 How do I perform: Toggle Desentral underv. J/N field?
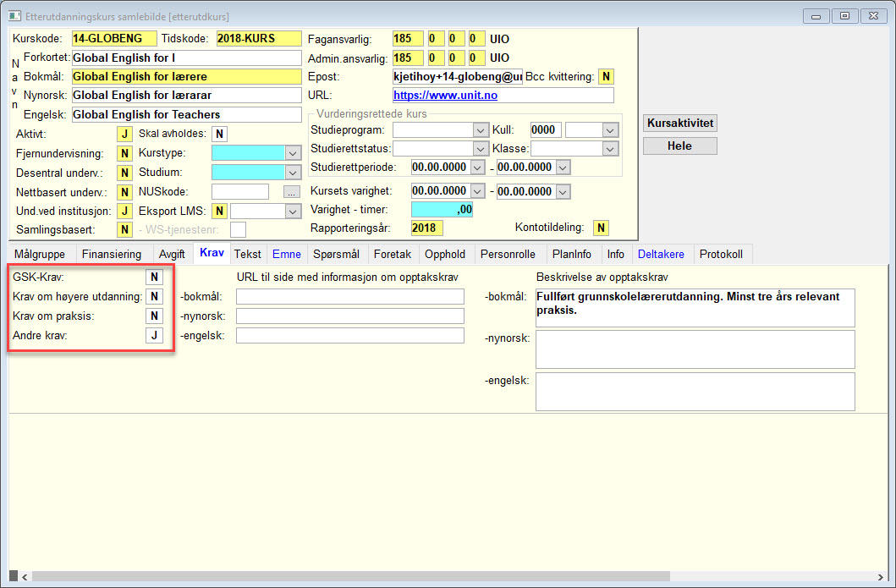[x=124, y=173]
